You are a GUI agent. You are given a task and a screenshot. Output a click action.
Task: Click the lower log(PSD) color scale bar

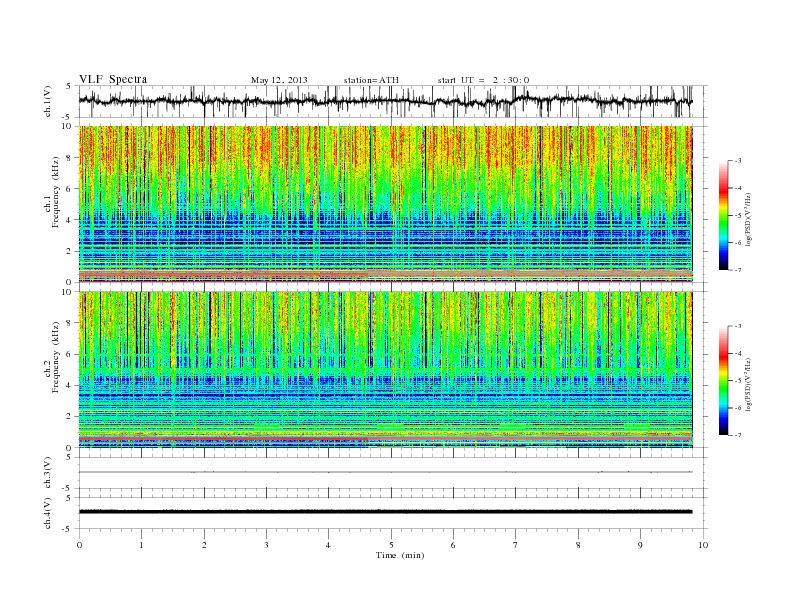point(723,380)
